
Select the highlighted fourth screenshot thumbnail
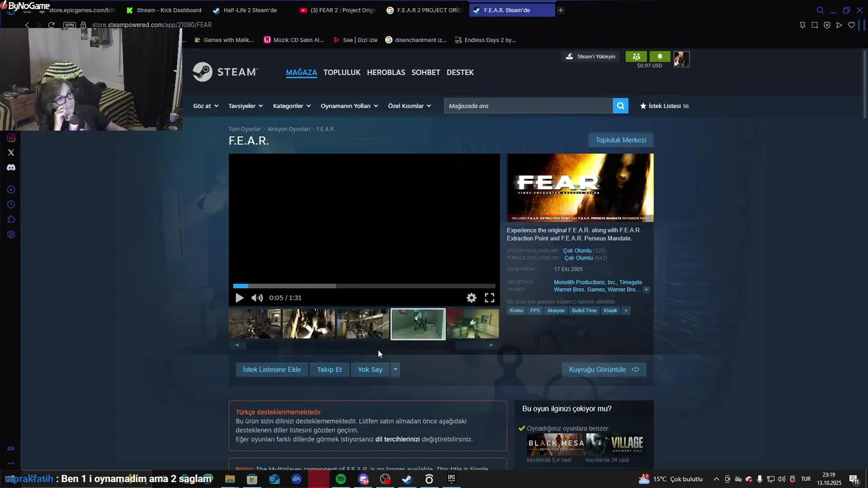(418, 324)
